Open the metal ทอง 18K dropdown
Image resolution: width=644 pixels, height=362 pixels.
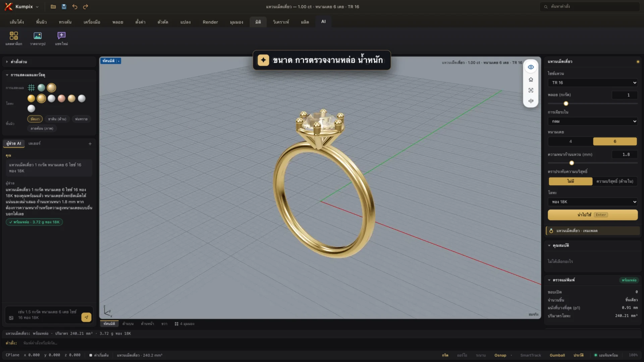click(x=593, y=202)
